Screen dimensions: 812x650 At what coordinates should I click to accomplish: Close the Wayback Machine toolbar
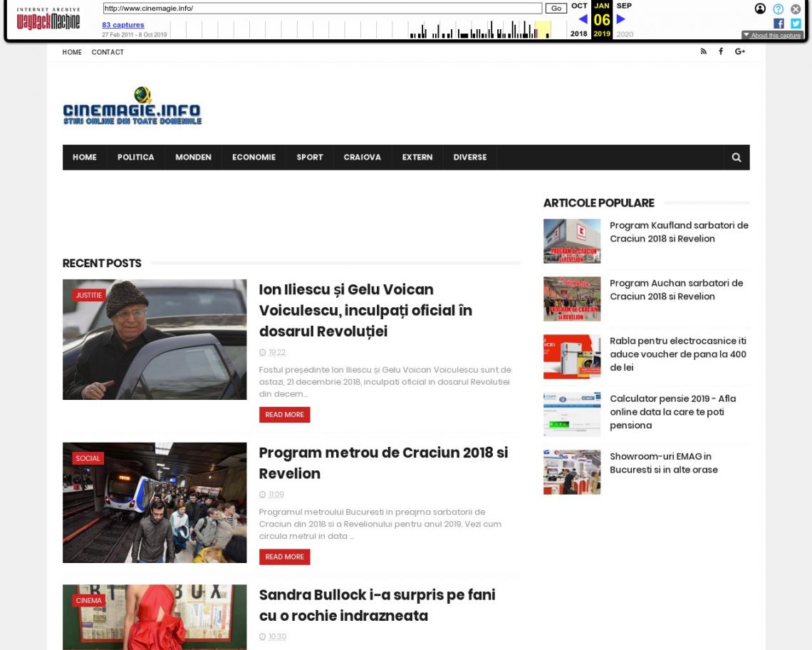tap(796, 9)
